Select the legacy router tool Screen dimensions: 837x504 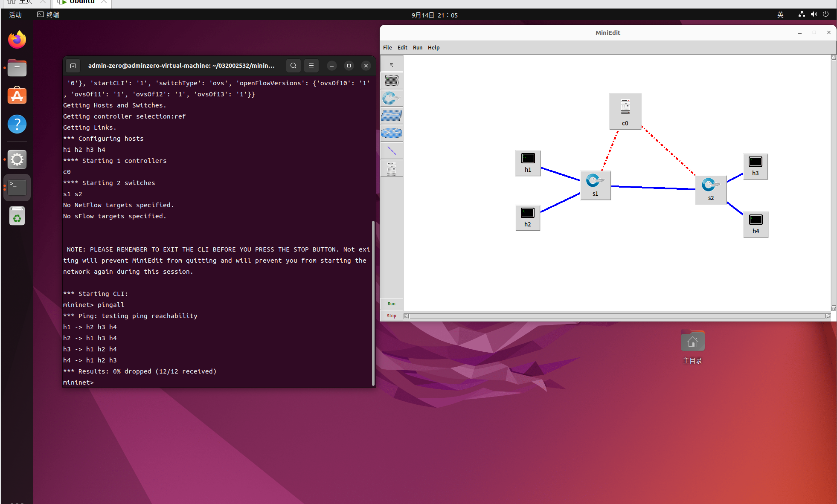click(391, 133)
